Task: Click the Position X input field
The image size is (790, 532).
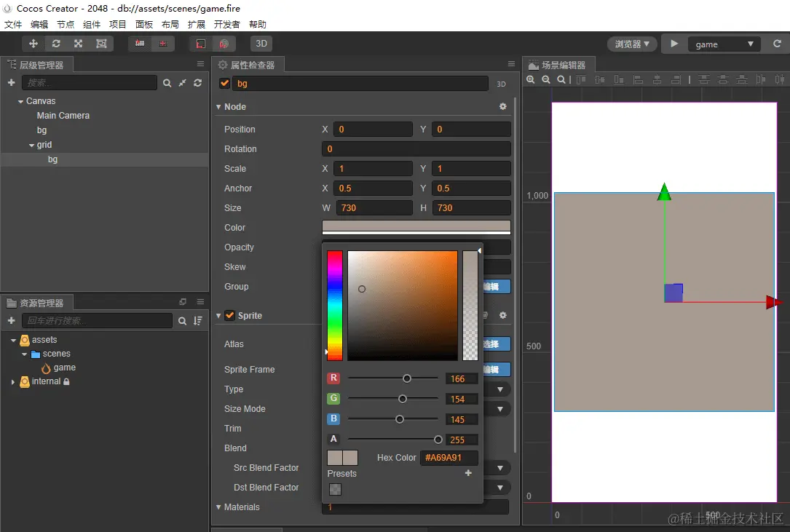Action: pyautogui.click(x=374, y=130)
